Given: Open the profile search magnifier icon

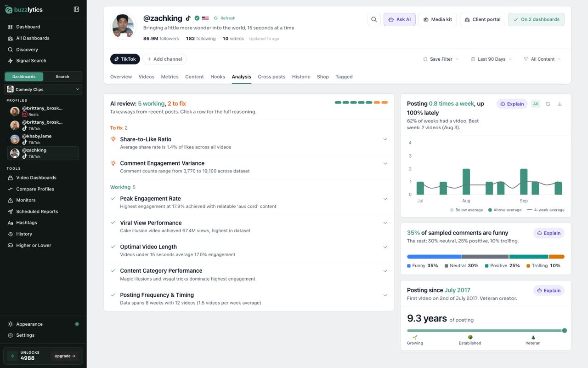Looking at the screenshot, I should (x=374, y=19).
